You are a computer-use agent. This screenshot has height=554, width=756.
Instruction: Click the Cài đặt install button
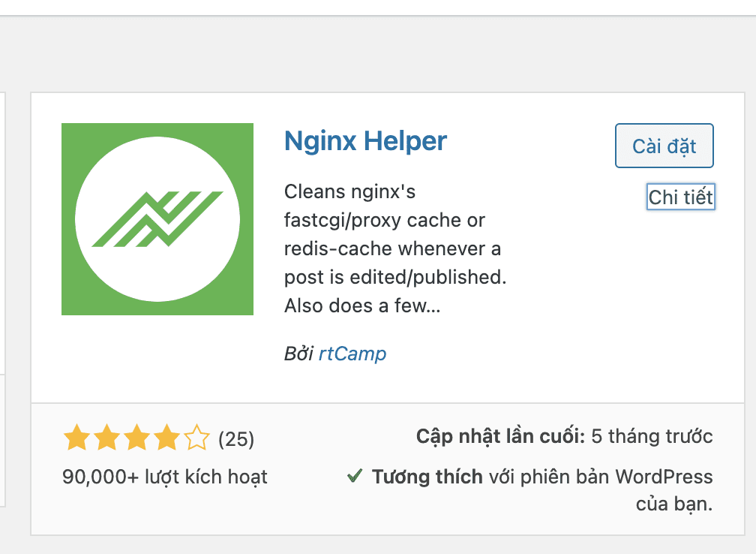click(664, 146)
